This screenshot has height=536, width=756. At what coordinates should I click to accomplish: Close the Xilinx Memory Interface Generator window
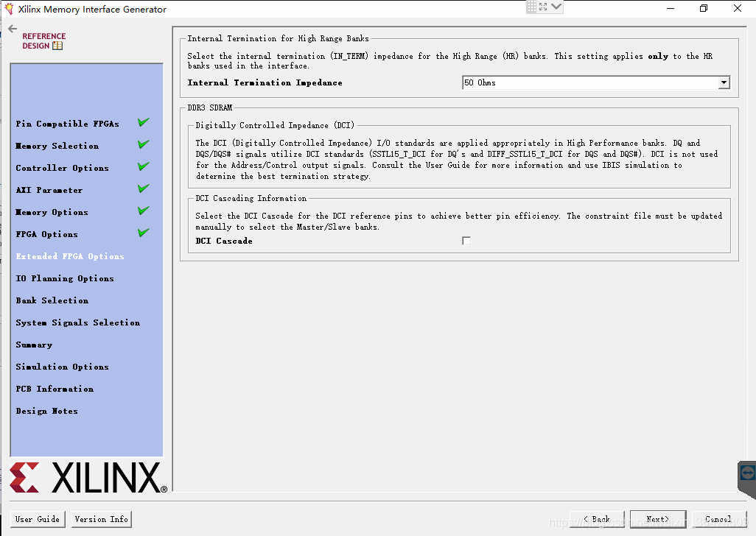(737, 8)
